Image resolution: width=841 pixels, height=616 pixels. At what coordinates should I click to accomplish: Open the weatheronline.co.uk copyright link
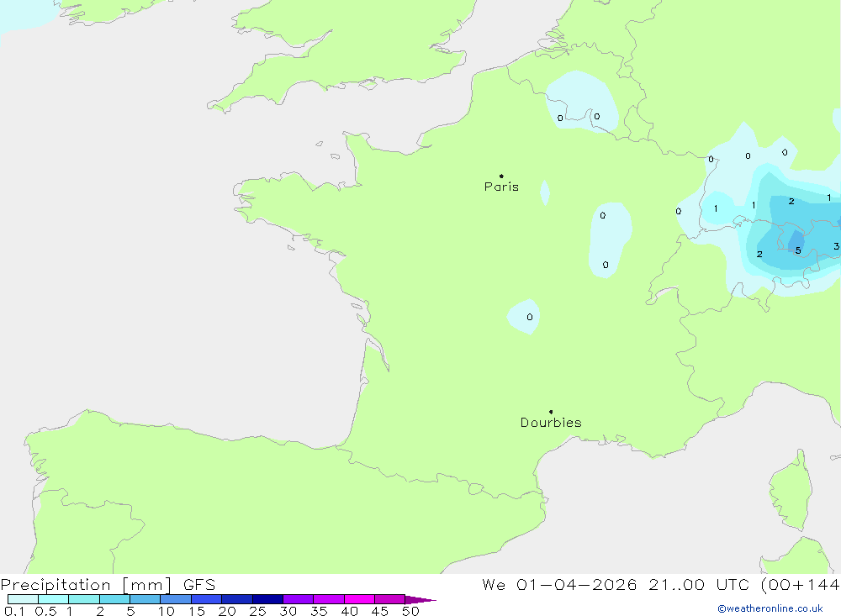click(x=770, y=608)
